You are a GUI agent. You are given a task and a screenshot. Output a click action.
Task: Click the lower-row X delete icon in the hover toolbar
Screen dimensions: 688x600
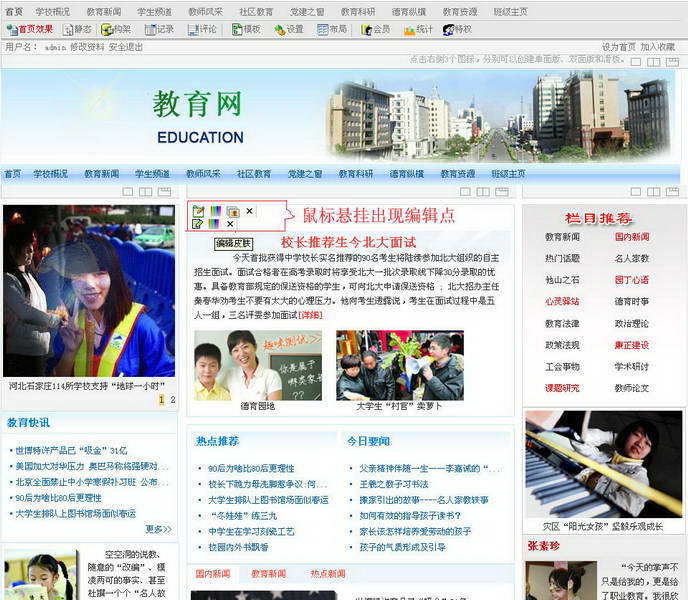tap(230, 224)
